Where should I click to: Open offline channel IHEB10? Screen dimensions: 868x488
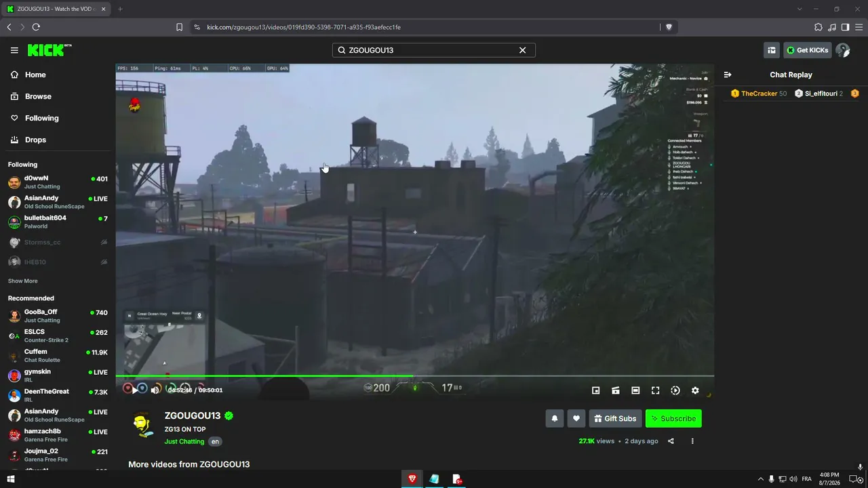[x=58, y=262]
